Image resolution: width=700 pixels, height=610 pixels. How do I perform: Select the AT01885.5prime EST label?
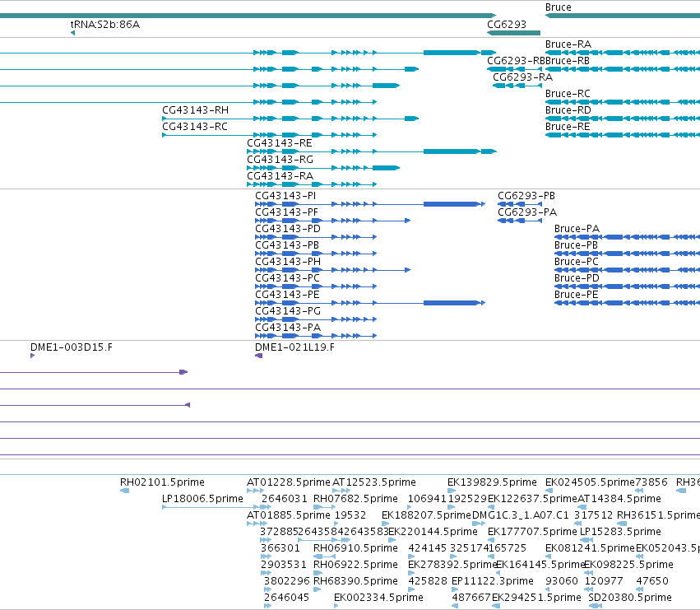(289, 515)
